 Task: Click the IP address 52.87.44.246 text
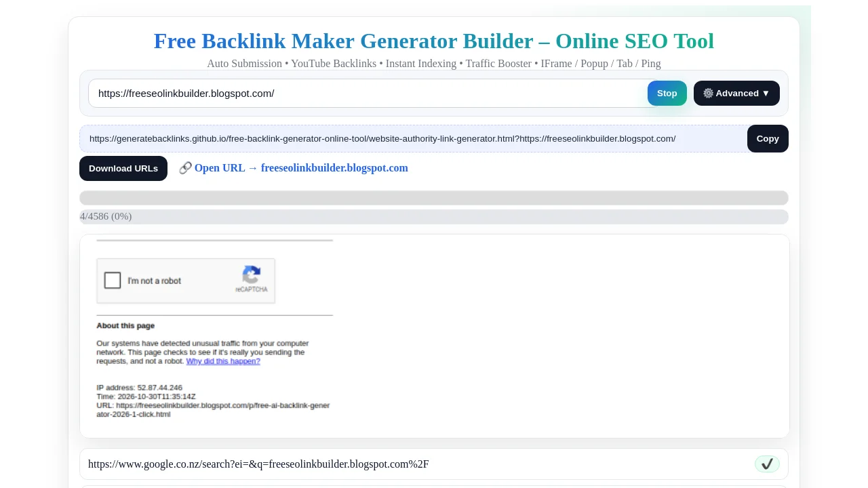(140, 388)
